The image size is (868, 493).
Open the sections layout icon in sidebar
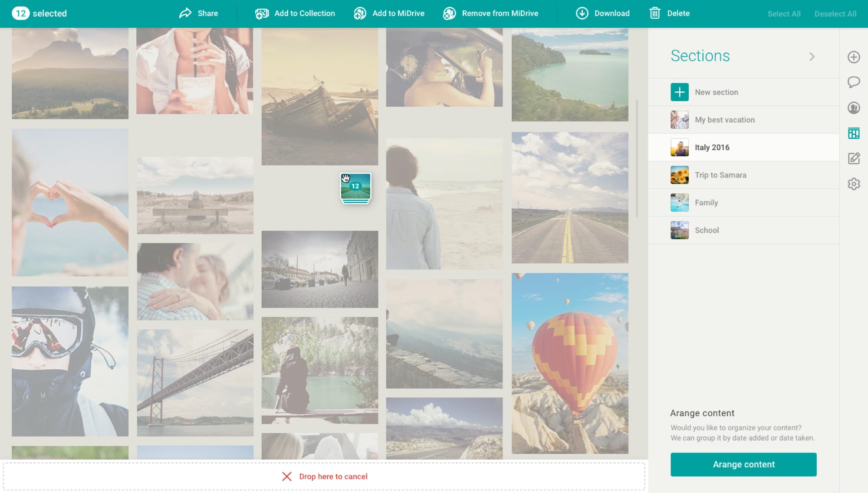click(853, 133)
